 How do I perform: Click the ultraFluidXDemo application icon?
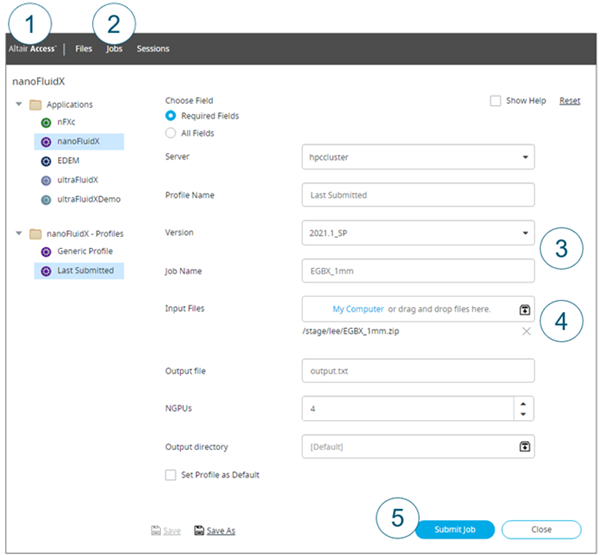46,200
